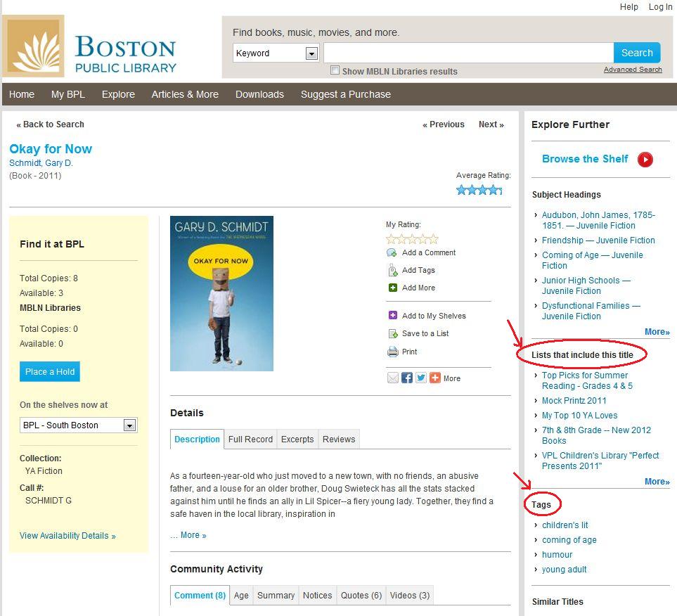Open the Keyword search type dropdown
677x616 pixels.
click(276, 53)
